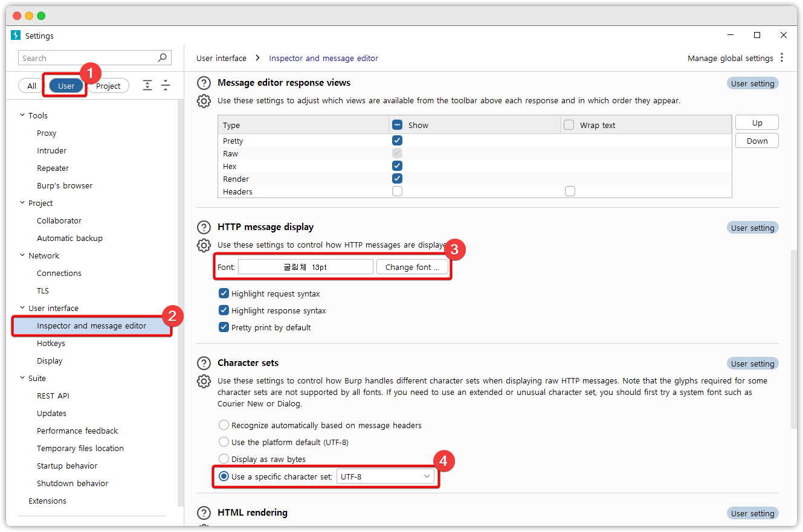
Task: Click the breadcrumb arrow after User interface
Action: pyautogui.click(x=257, y=58)
